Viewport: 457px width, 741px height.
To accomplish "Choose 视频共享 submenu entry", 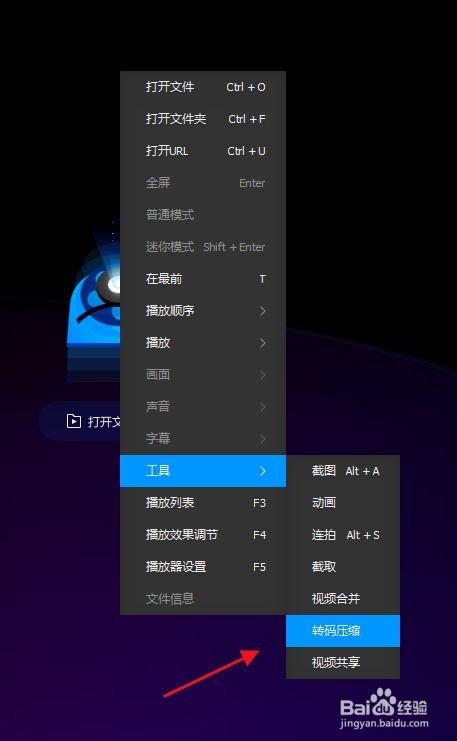I will click(x=343, y=663).
